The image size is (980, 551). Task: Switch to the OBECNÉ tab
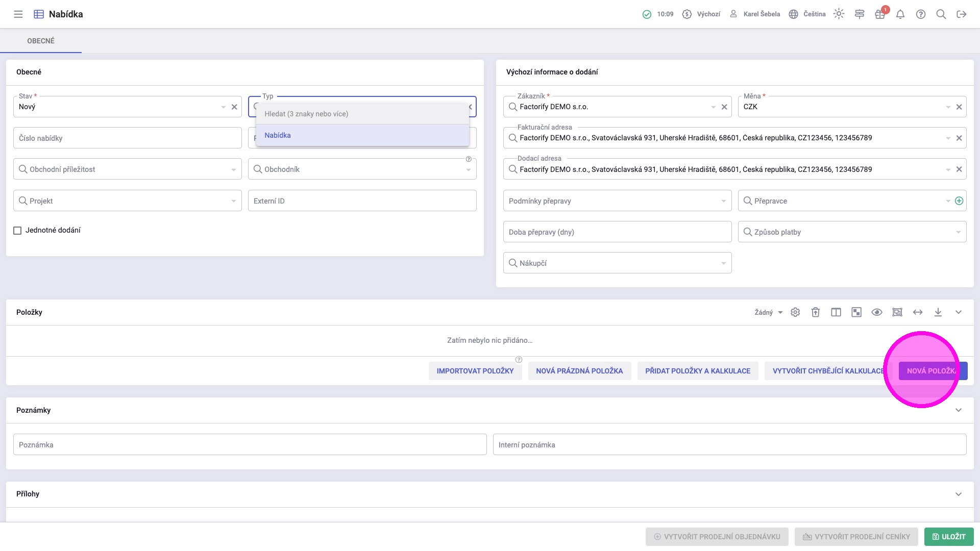(x=41, y=41)
